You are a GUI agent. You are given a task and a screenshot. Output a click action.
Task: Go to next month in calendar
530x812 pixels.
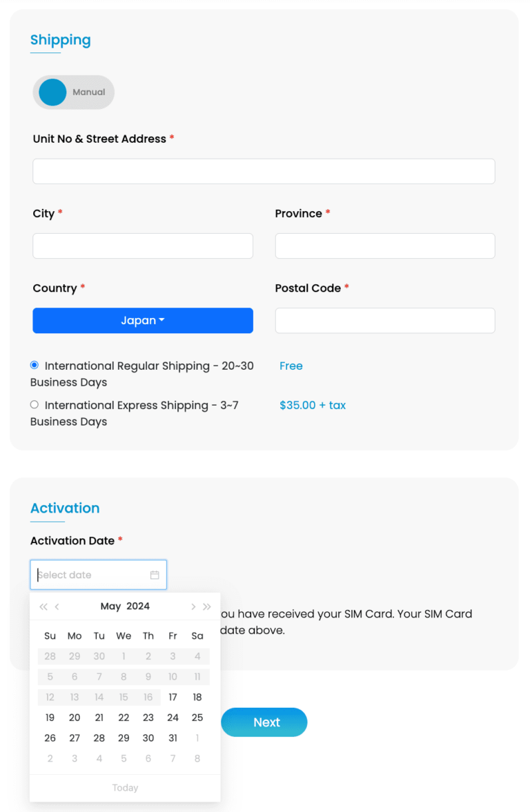coord(193,606)
